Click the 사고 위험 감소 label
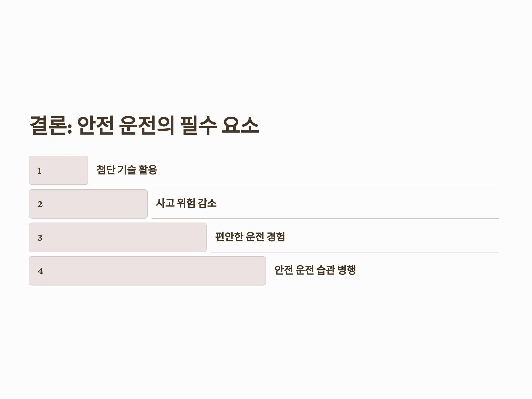532x399 pixels. pyautogui.click(x=186, y=203)
